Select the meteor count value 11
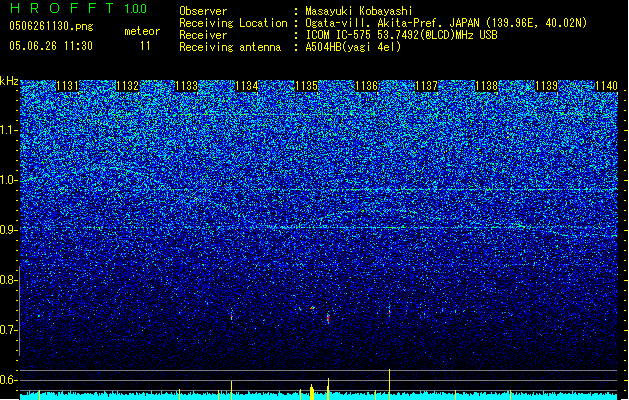629x400 pixels. click(x=145, y=46)
